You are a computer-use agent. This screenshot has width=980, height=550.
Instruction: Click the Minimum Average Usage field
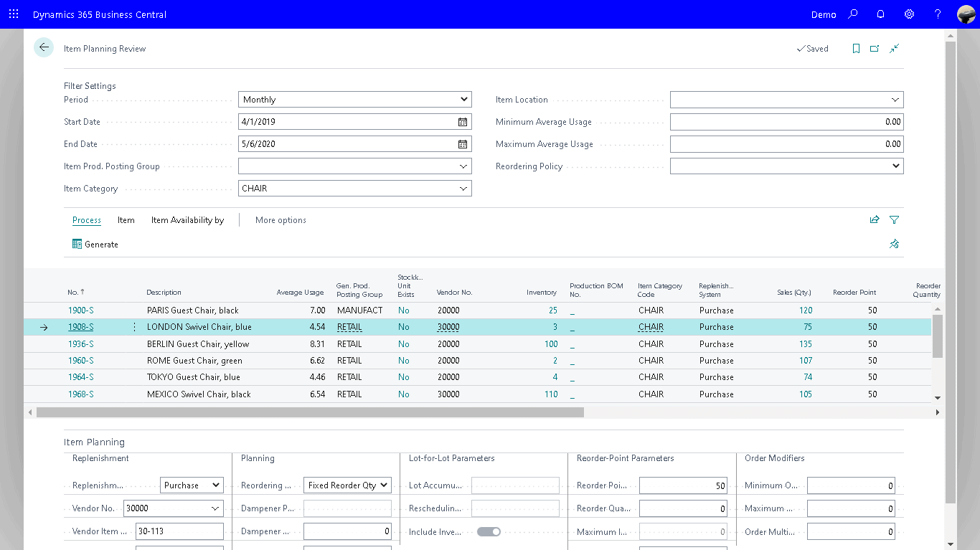pos(787,122)
